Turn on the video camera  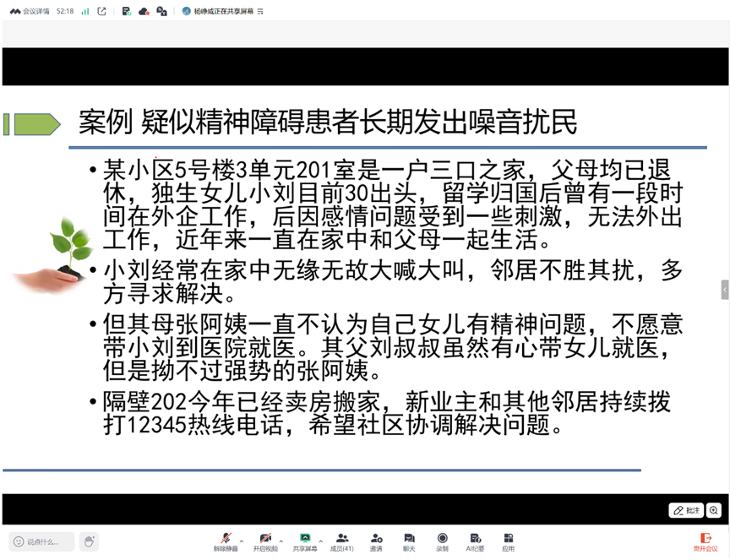pos(265,541)
